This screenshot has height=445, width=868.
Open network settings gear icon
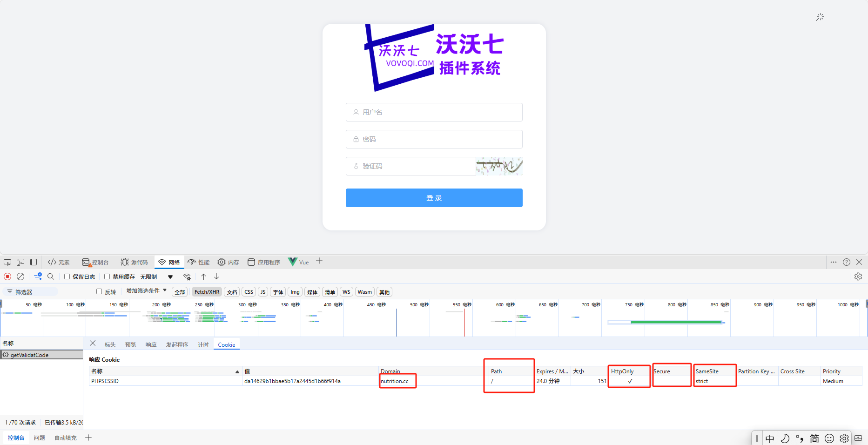pyautogui.click(x=858, y=276)
